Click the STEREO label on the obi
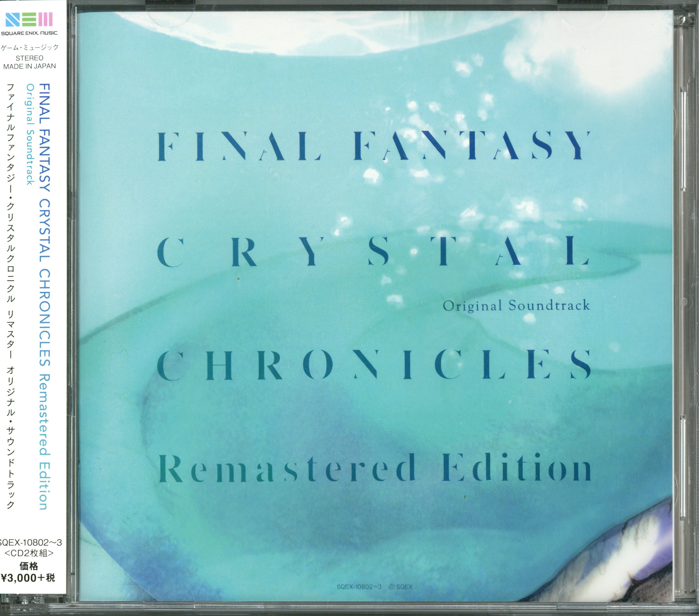 point(29,58)
